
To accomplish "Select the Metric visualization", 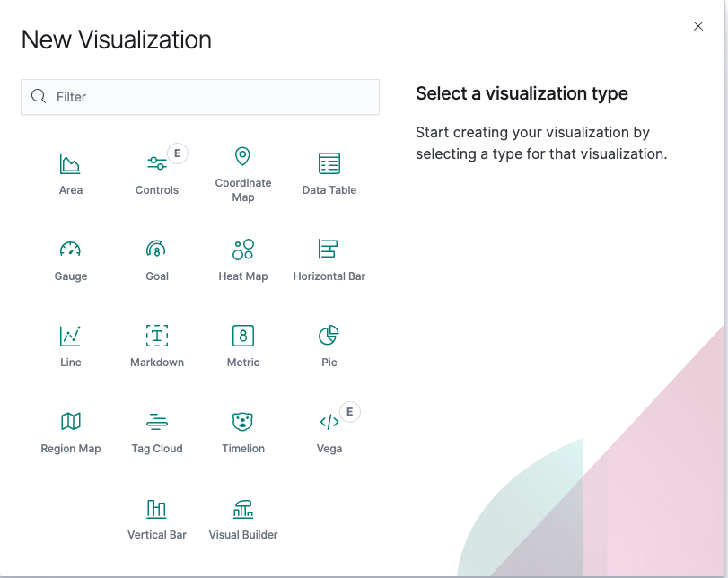I will [242, 344].
